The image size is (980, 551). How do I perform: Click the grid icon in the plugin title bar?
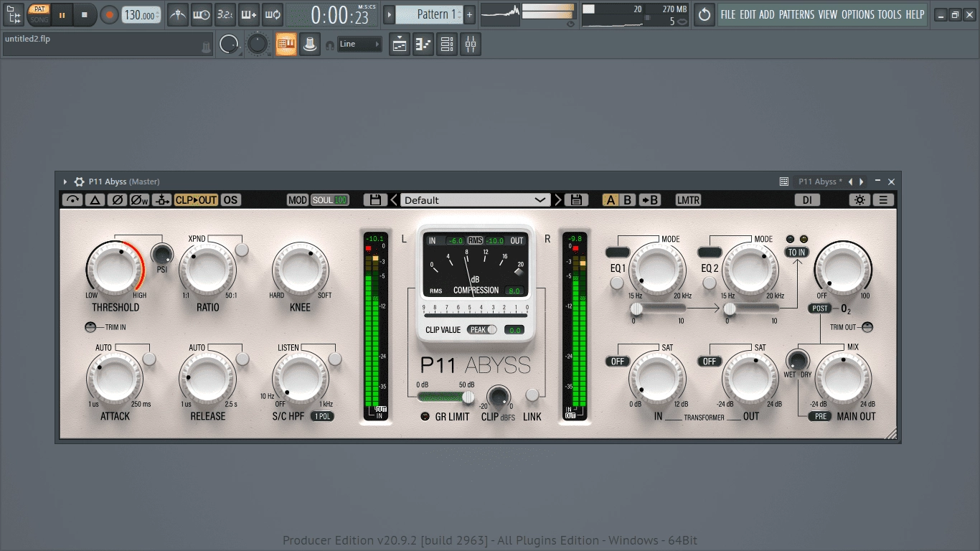[784, 182]
